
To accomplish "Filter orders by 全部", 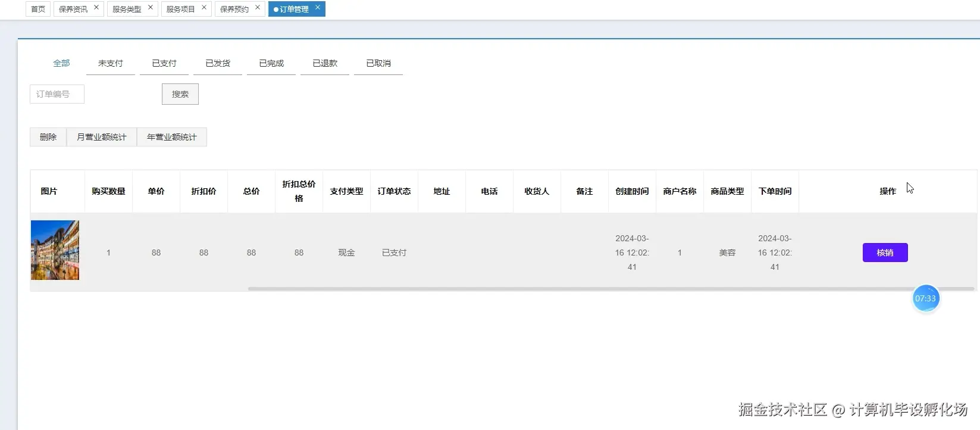I will coord(61,63).
